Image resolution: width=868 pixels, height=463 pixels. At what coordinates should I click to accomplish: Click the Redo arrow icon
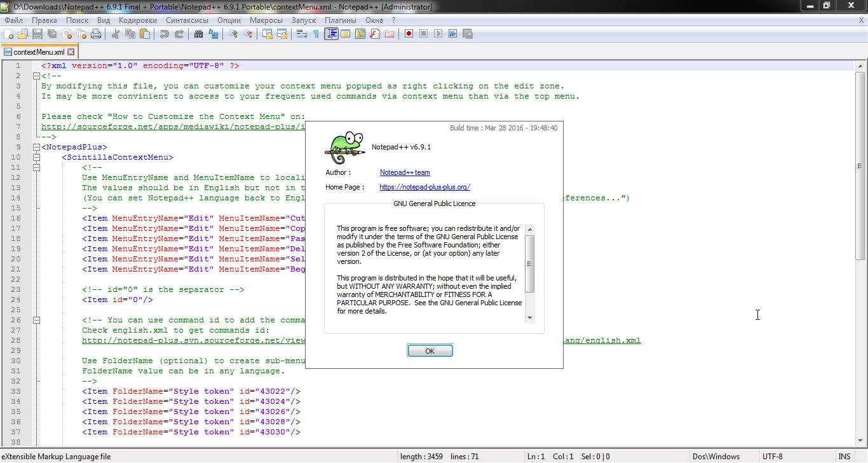pyautogui.click(x=180, y=34)
